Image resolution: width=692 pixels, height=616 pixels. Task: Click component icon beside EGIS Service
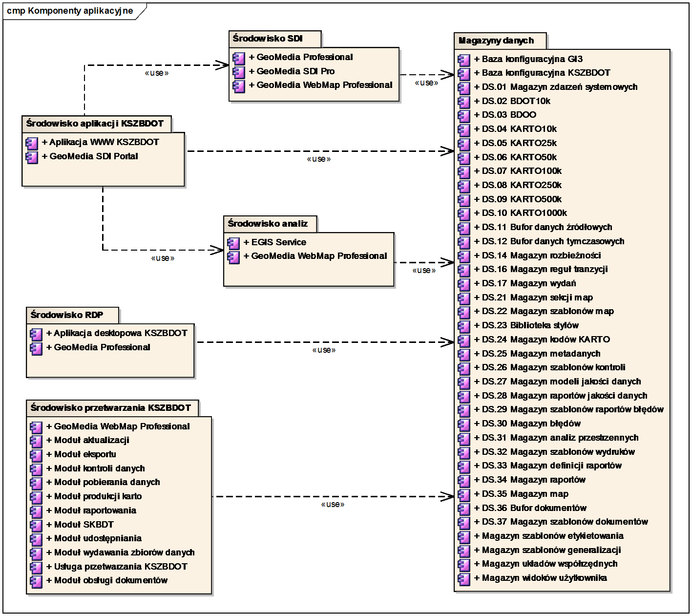pos(233,243)
